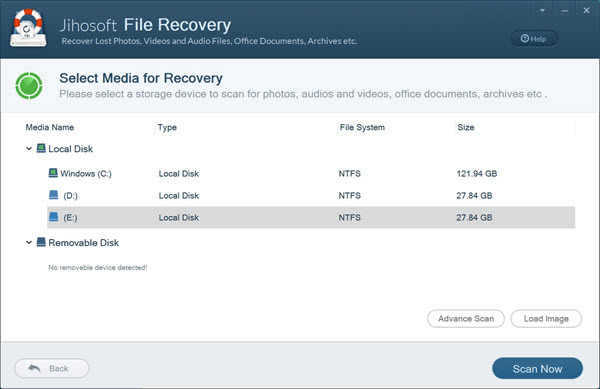This screenshot has width=600, height=389.
Task: Click NTFS in the Windows (C:) row
Action: coord(349,174)
